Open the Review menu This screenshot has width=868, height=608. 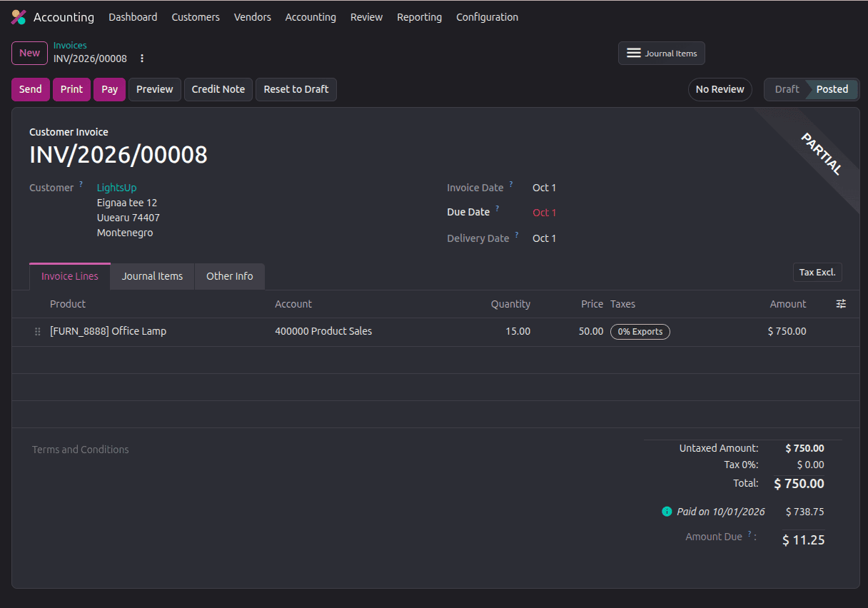pyautogui.click(x=366, y=17)
